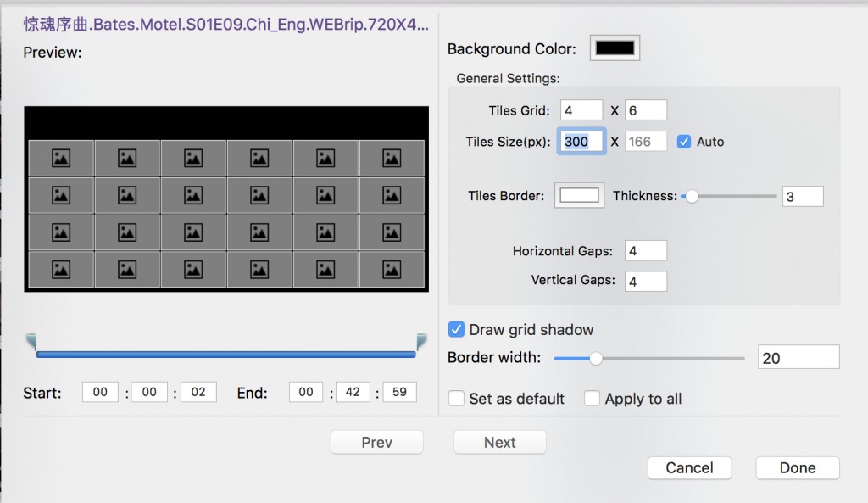Open the Tiles Border color swatch
This screenshot has height=503, width=868.
point(579,196)
